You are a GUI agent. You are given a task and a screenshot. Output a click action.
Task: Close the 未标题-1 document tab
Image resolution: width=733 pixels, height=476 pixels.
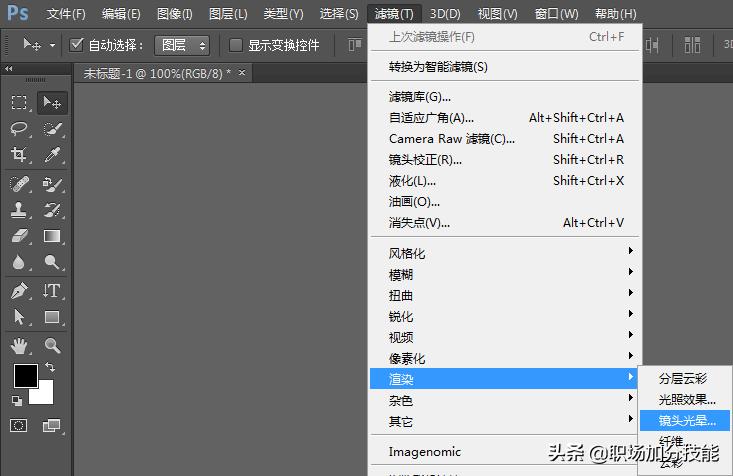[x=242, y=72]
